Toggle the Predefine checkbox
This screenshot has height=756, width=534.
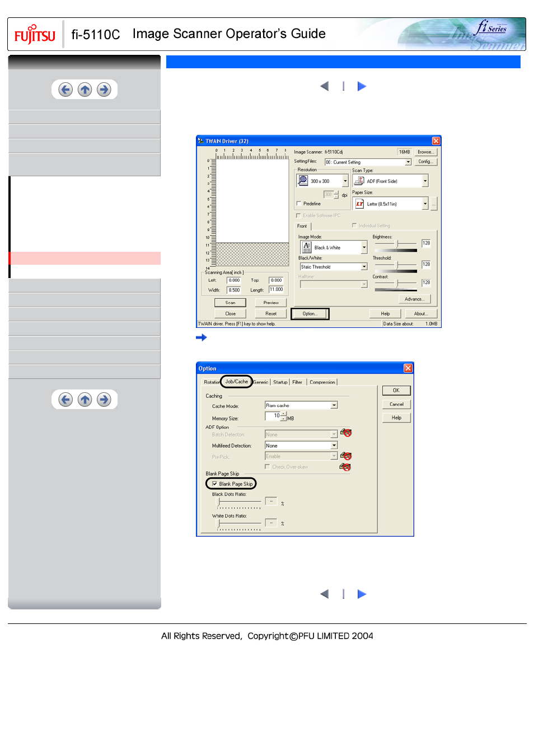299,204
